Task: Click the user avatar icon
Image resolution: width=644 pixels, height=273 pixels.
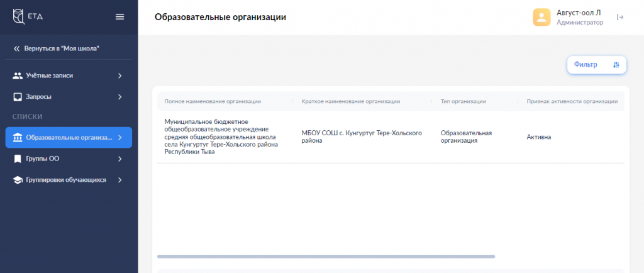Action: (541, 17)
